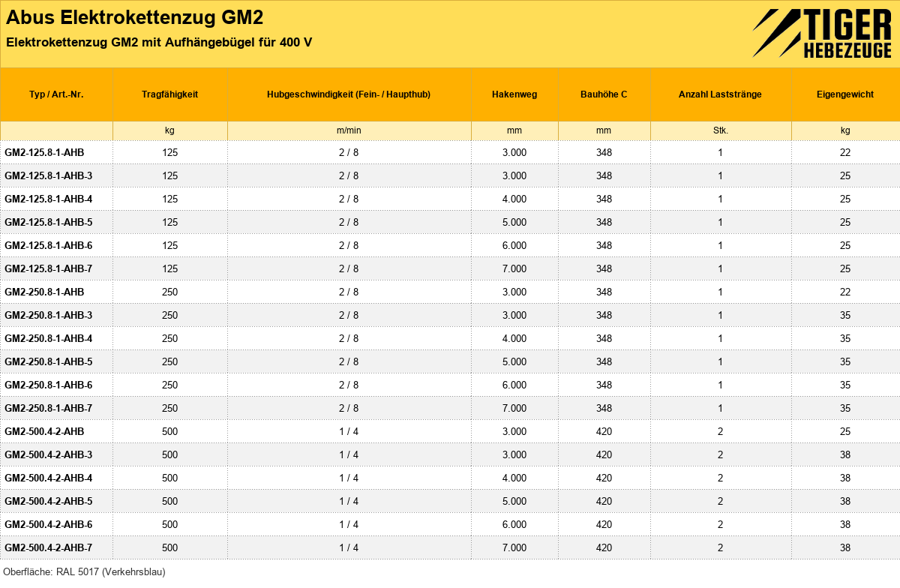900x588 pixels.
Task: Click Hakenweg 4.000 in GM2-125.8-1-AHB-4 row
Action: (x=514, y=199)
